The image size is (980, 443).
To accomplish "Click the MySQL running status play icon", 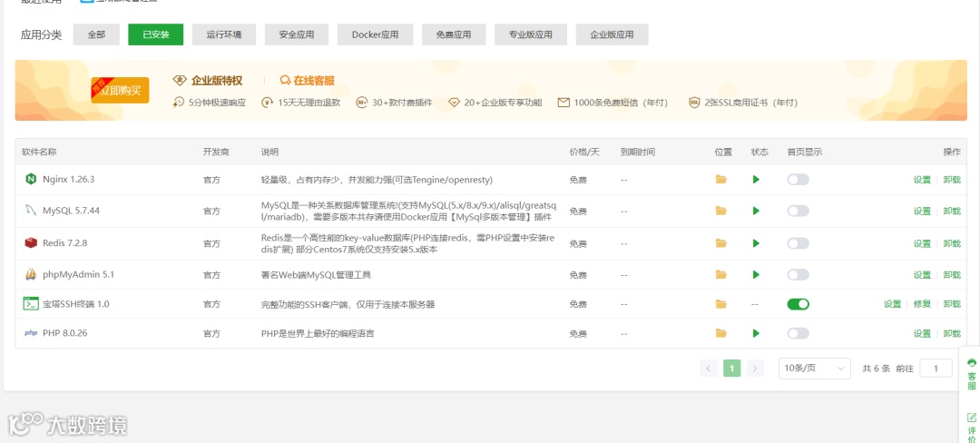I will pos(756,211).
